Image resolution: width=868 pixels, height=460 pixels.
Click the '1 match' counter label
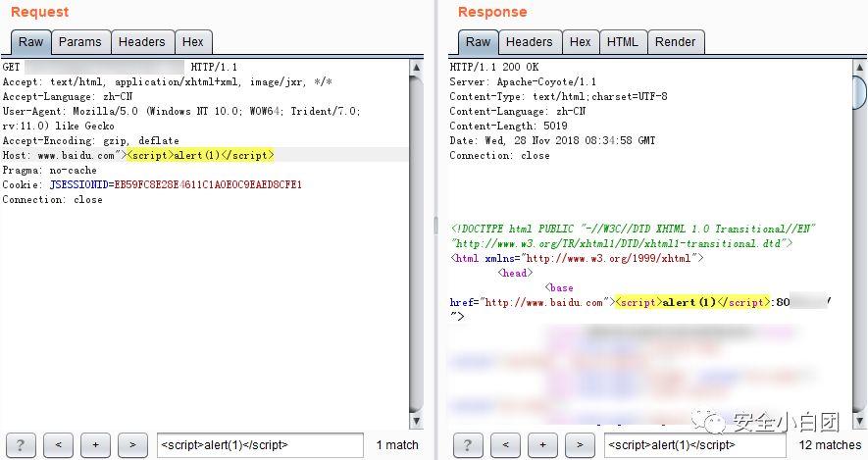click(397, 445)
